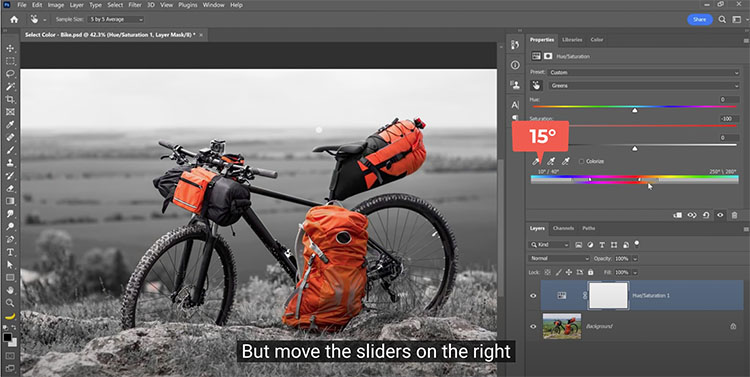
Task: Select the Dodge tool
Action: click(10, 226)
